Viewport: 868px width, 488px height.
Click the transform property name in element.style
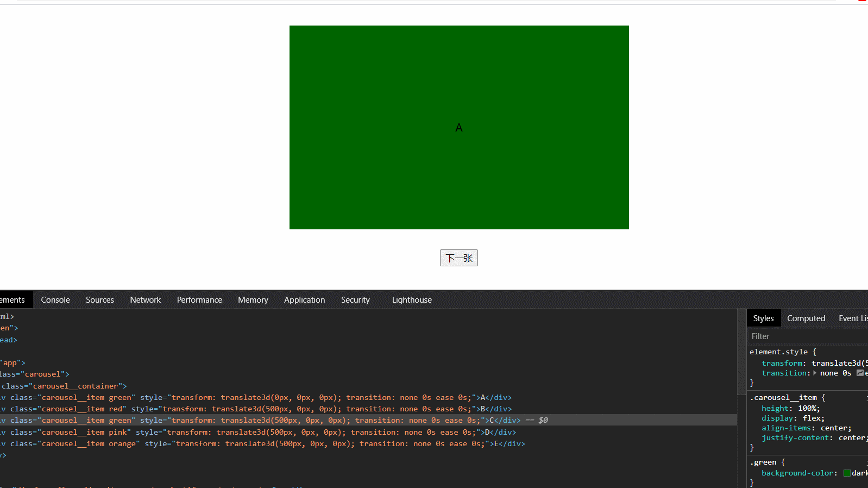[x=782, y=364]
